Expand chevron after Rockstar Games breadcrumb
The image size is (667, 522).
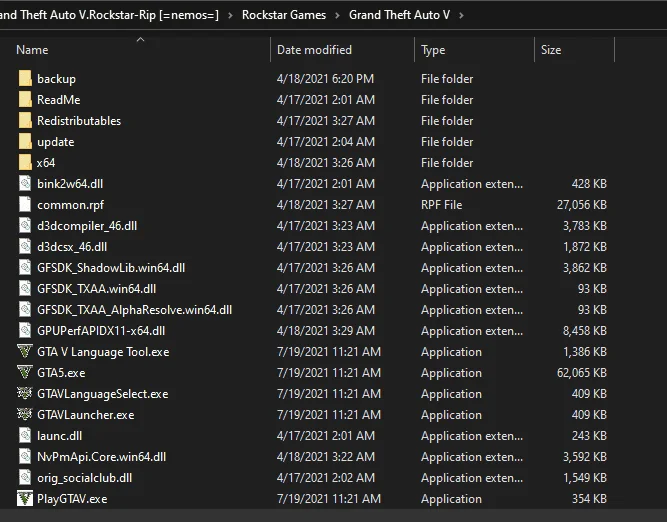click(337, 15)
